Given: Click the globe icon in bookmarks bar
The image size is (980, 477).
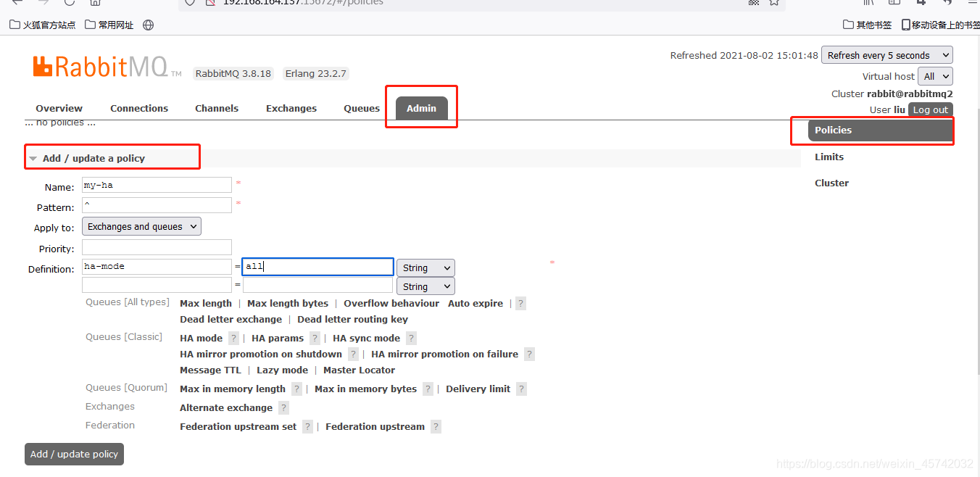Looking at the screenshot, I should [x=149, y=25].
